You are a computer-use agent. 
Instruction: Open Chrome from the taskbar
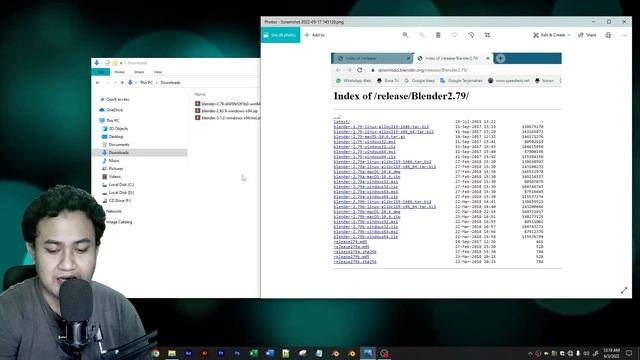(x=156, y=353)
